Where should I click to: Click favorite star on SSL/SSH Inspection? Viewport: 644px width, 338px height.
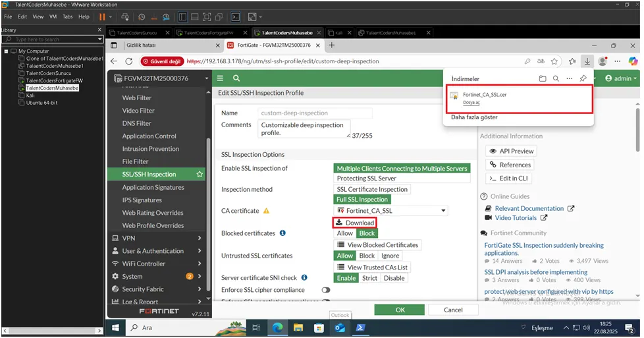coord(200,175)
